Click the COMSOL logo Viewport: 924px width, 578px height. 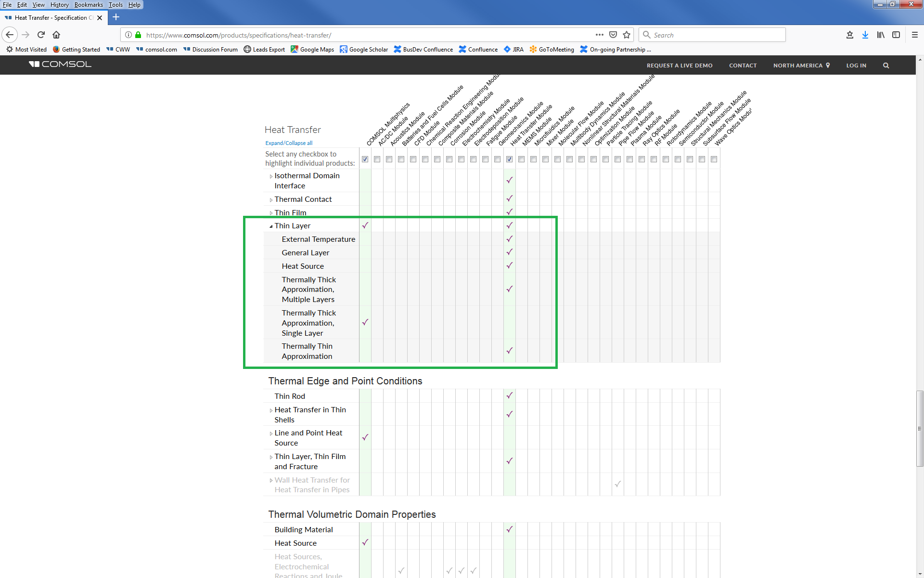(x=60, y=64)
